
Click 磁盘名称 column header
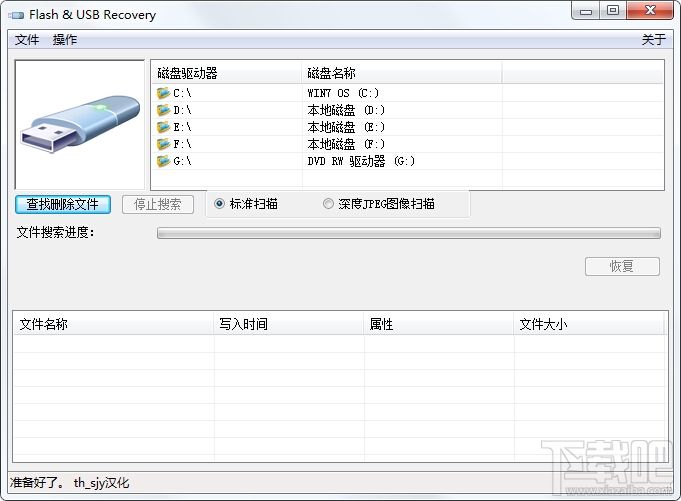pyautogui.click(x=401, y=73)
